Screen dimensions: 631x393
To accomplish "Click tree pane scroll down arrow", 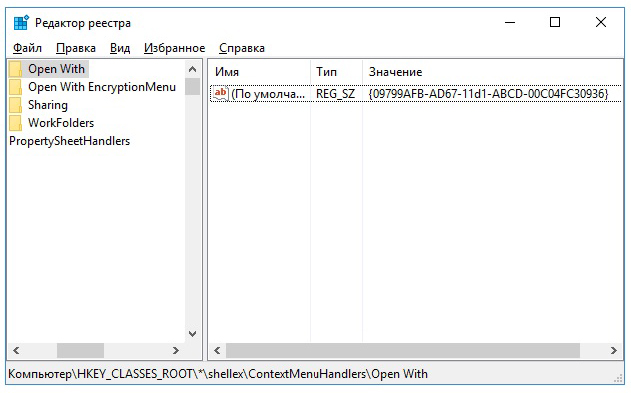I will (x=193, y=333).
